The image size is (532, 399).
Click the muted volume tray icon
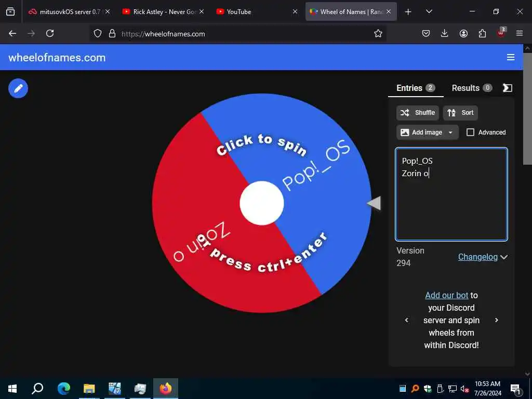coord(465,389)
